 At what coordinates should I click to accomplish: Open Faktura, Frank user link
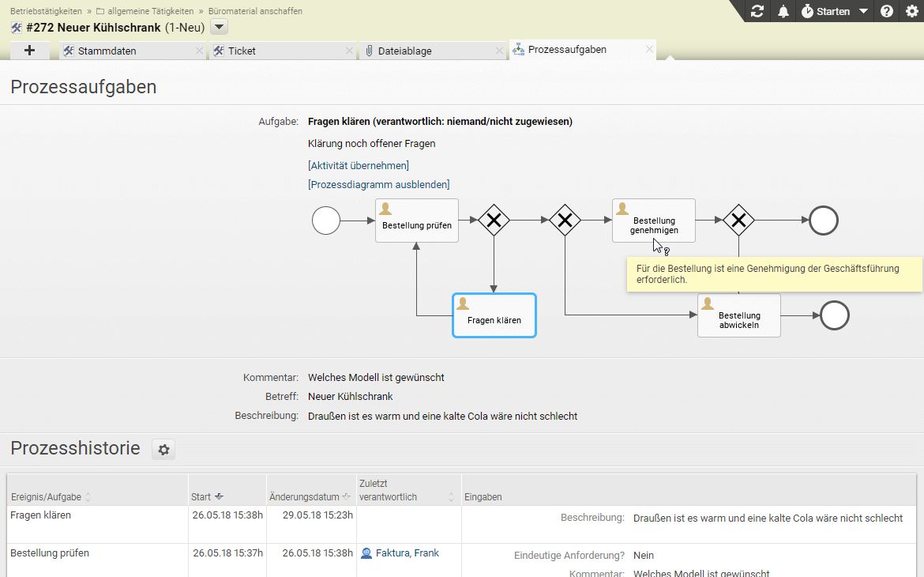[408, 552]
